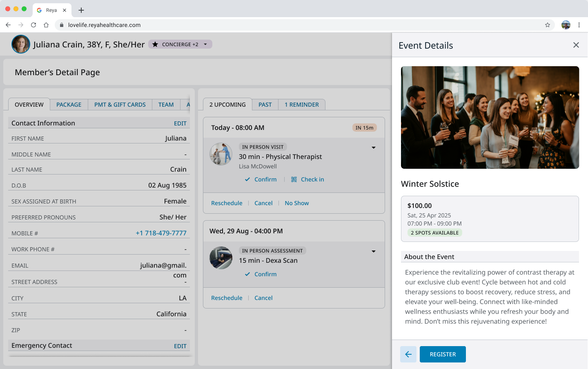Click the QR code Check in icon
This screenshot has width=588, height=369.
[x=294, y=179]
